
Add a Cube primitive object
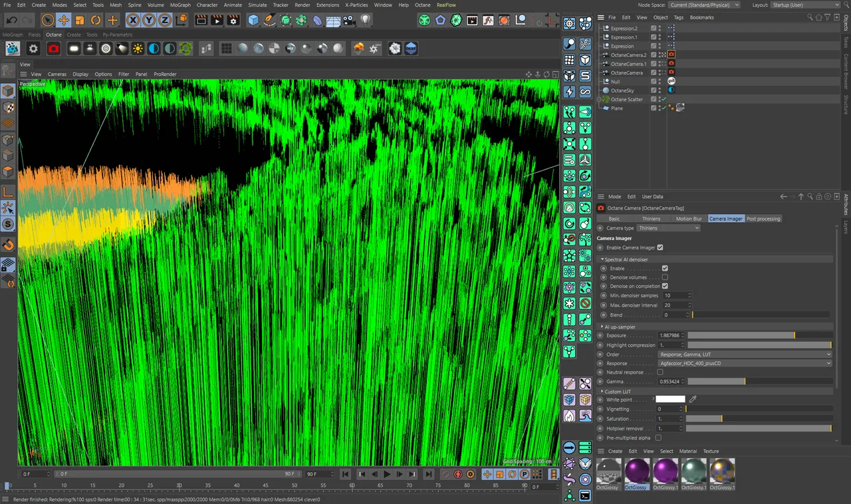253,21
